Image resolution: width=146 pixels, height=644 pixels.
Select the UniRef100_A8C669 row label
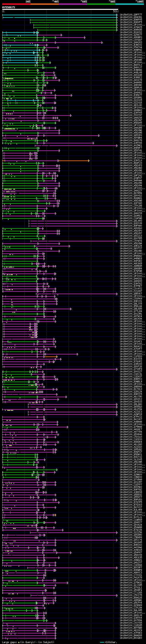pyautogui.click(x=131, y=263)
